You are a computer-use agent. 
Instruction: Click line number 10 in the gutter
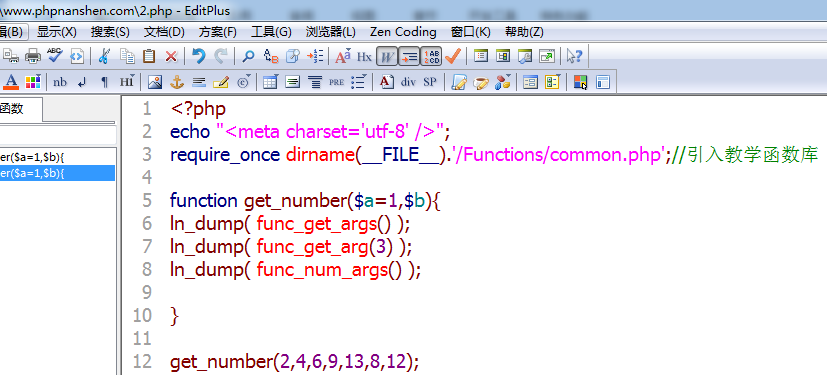(142, 315)
